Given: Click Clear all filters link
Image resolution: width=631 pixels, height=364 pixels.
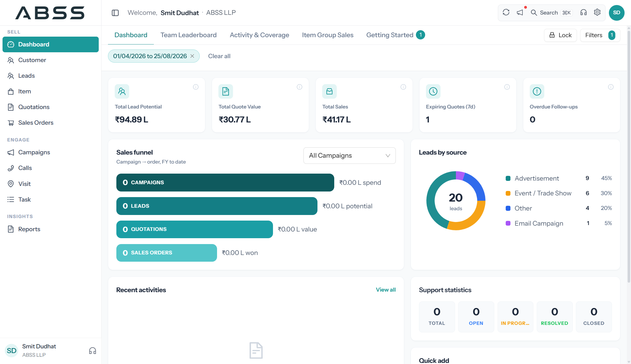Looking at the screenshot, I should 219,56.
